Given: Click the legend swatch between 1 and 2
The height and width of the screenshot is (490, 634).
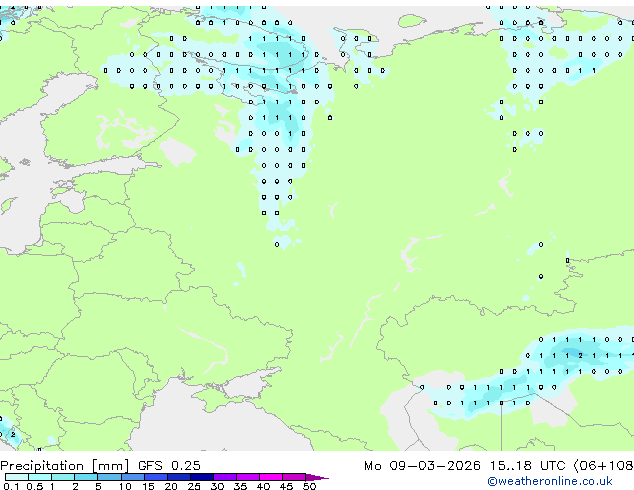Looking at the screenshot, I should 63,477.
